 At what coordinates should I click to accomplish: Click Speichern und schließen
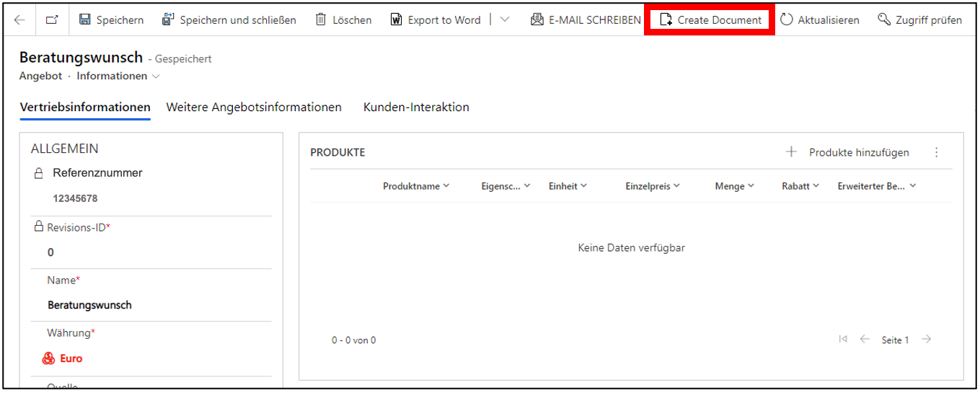coord(229,20)
